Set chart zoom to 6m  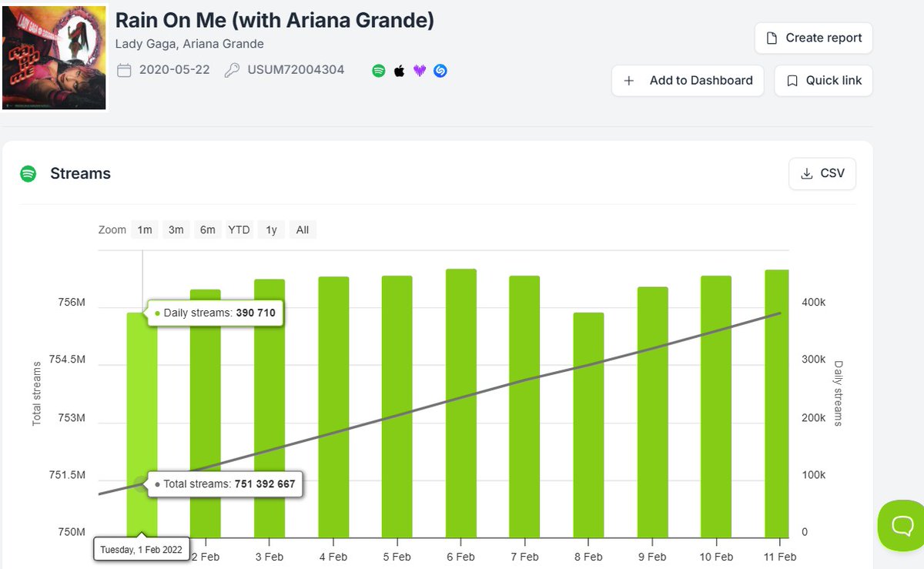tap(208, 229)
